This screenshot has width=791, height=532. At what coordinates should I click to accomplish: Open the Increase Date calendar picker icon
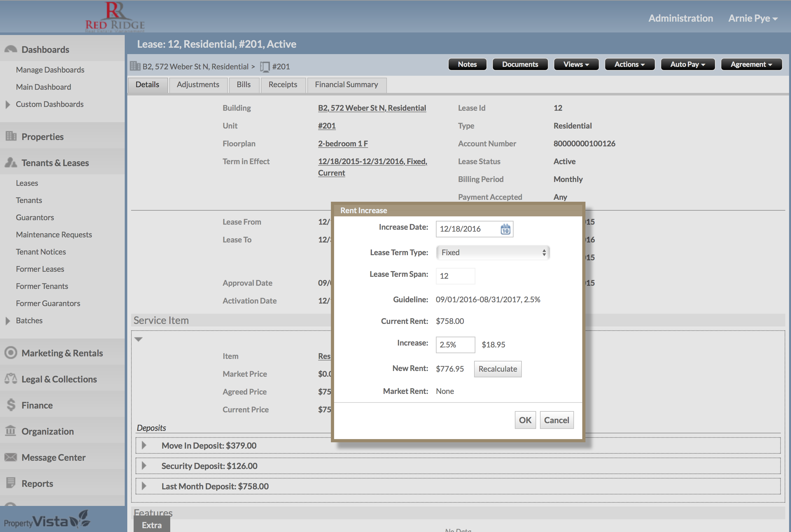pyautogui.click(x=505, y=229)
